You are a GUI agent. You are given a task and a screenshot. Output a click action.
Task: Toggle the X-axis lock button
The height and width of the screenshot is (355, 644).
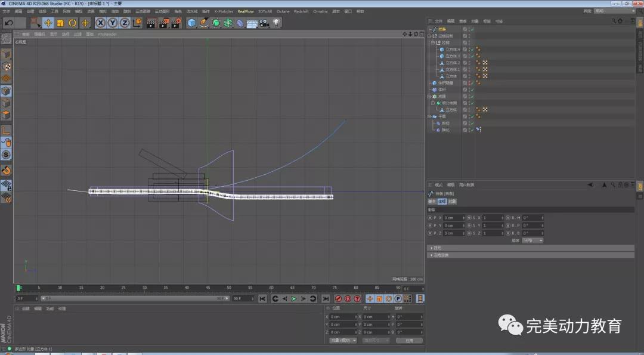100,23
